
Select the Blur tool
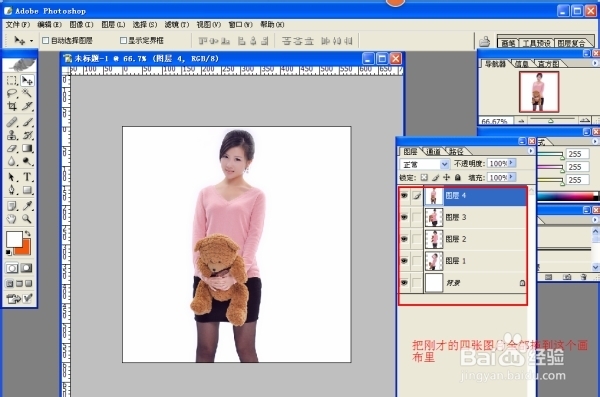point(12,161)
